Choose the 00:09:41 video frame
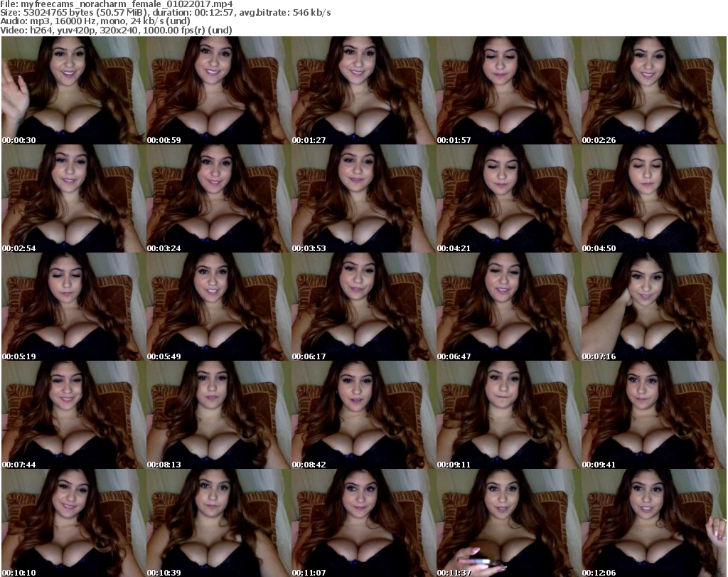 (654, 415)
